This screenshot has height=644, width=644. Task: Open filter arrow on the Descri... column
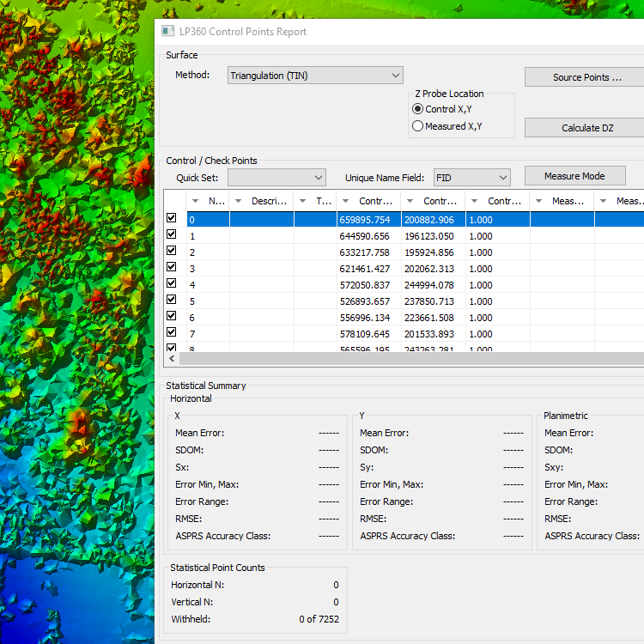tap(238, 201)
